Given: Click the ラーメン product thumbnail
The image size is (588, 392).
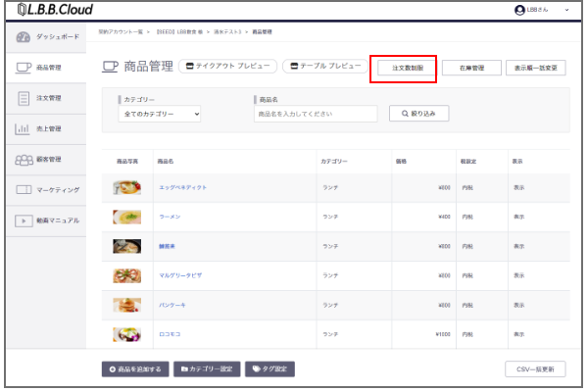Looking at the screenshot, I should (x=127, y=217).
